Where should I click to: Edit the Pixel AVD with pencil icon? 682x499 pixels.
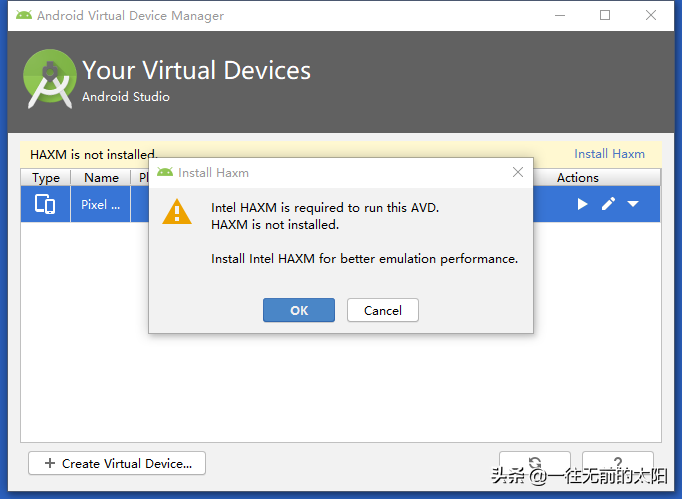pyautogui.click(x=608, y=204)
